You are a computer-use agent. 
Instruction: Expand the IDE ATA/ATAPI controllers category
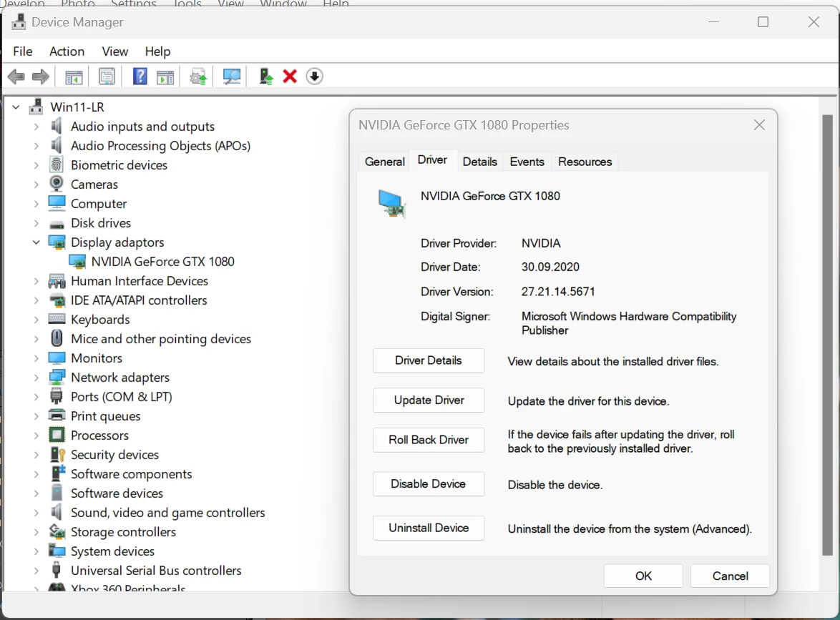[36, 300]
